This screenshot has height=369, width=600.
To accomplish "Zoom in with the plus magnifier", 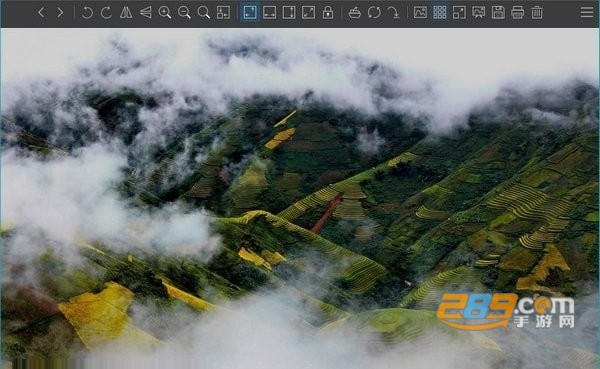I will pyautogui.click(x=165, y=13).
